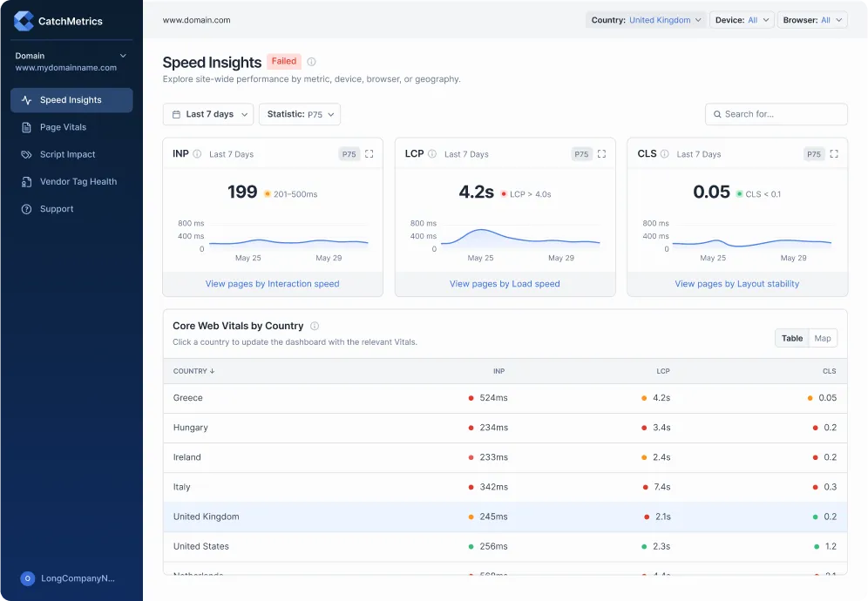Image resolution: width=868 pixels, height=601 pixels.
Task: Open the Country: United Kingdom dropdown
Action: click(x=646, y=20)
